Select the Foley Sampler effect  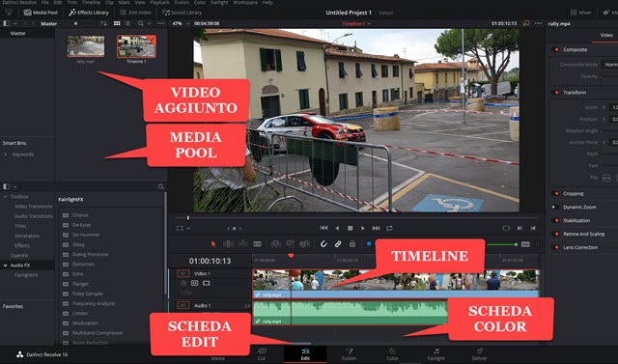(88, 294)
